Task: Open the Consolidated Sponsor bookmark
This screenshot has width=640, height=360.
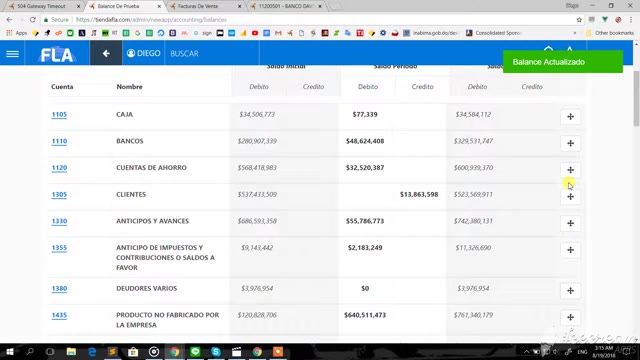Action: [x=494, y=33]
